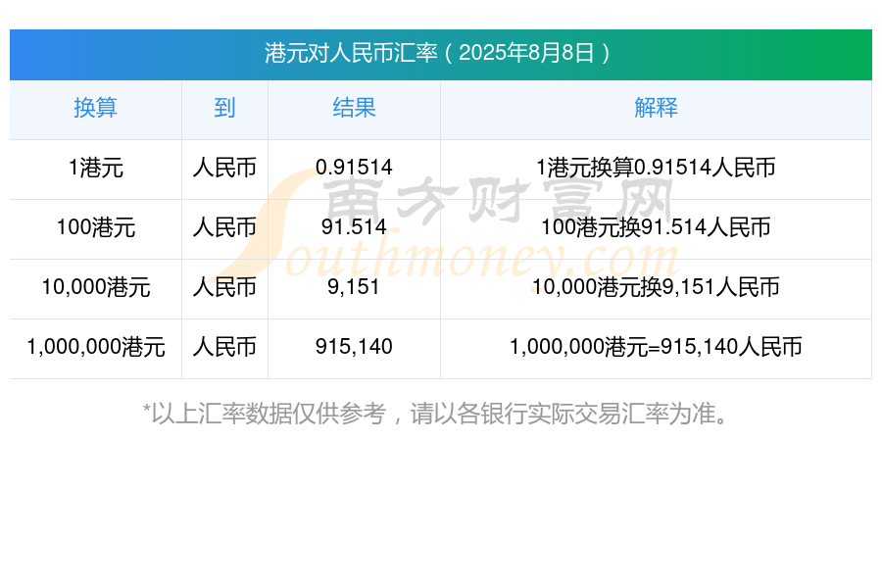The image size is (882, 588).
Task: Click the result value 9,151
Action: (354, 287)
